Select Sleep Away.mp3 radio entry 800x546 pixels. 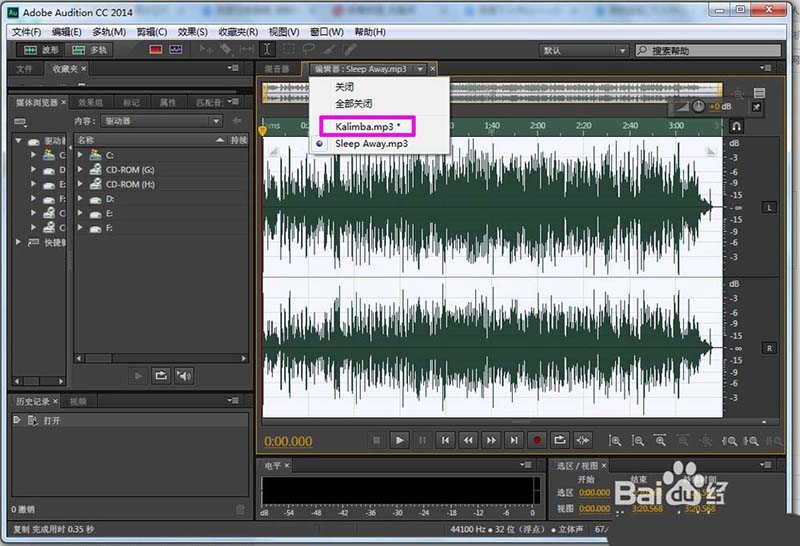(371, 143)
